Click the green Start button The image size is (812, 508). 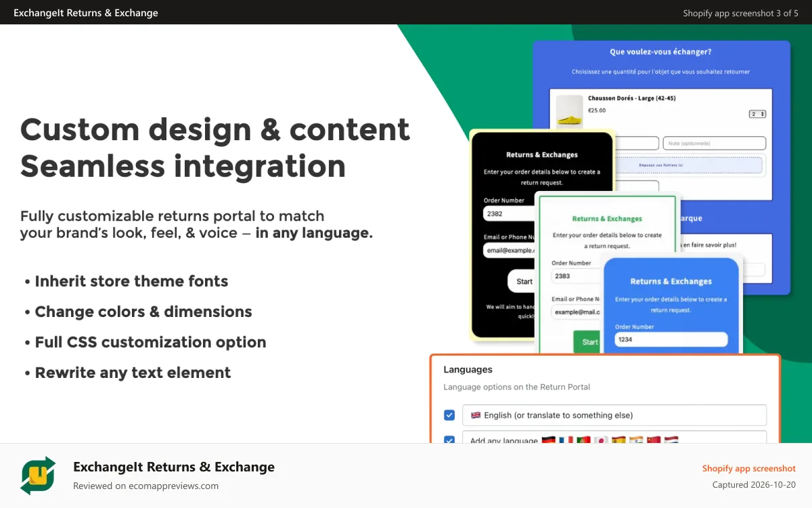tap(588, 342)
